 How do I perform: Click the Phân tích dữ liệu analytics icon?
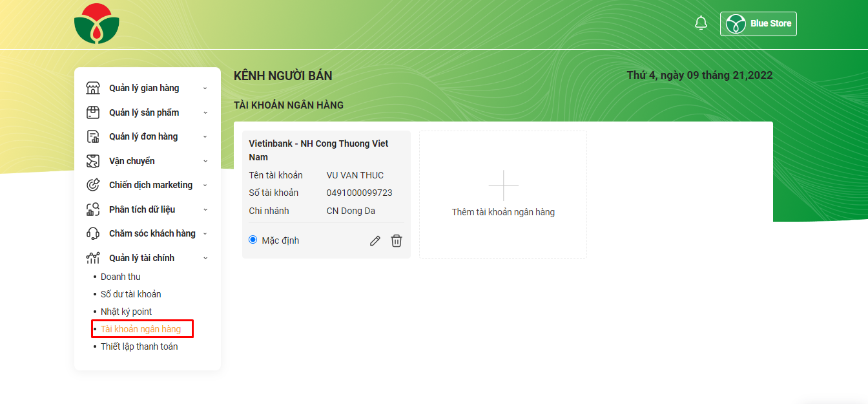click(93, 209)
